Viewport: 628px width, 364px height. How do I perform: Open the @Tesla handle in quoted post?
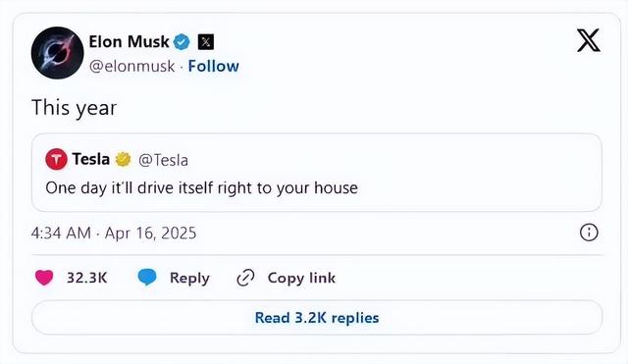click(x=163, y=160)
